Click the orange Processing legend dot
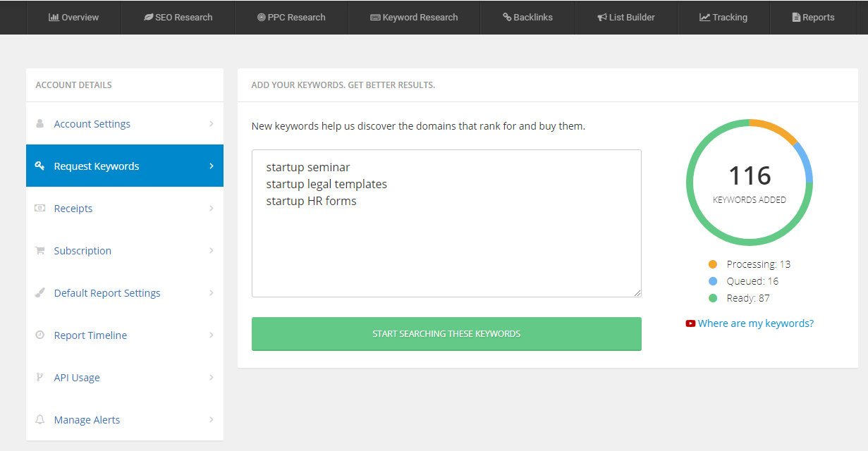Viewport: 868px width, 451px height. click(713, 264)
